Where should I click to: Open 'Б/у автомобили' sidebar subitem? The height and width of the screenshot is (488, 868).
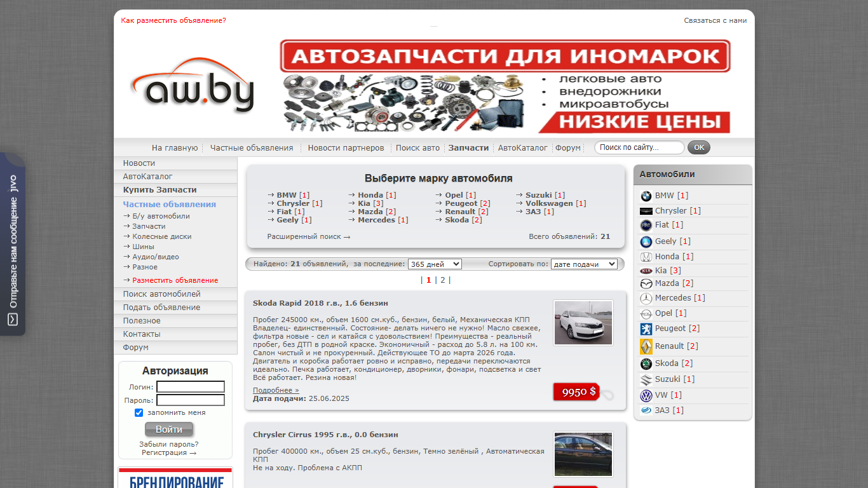coord(161,216)
